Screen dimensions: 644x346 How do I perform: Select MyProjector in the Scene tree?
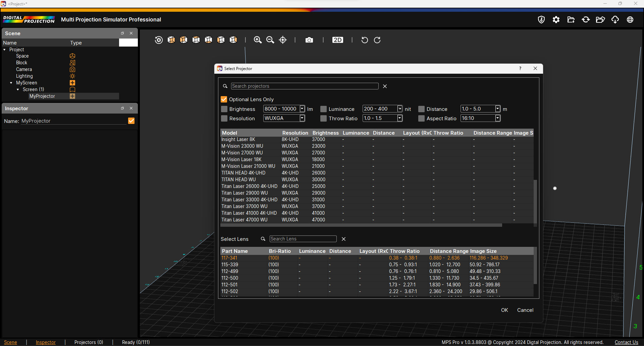pos(42,96)
